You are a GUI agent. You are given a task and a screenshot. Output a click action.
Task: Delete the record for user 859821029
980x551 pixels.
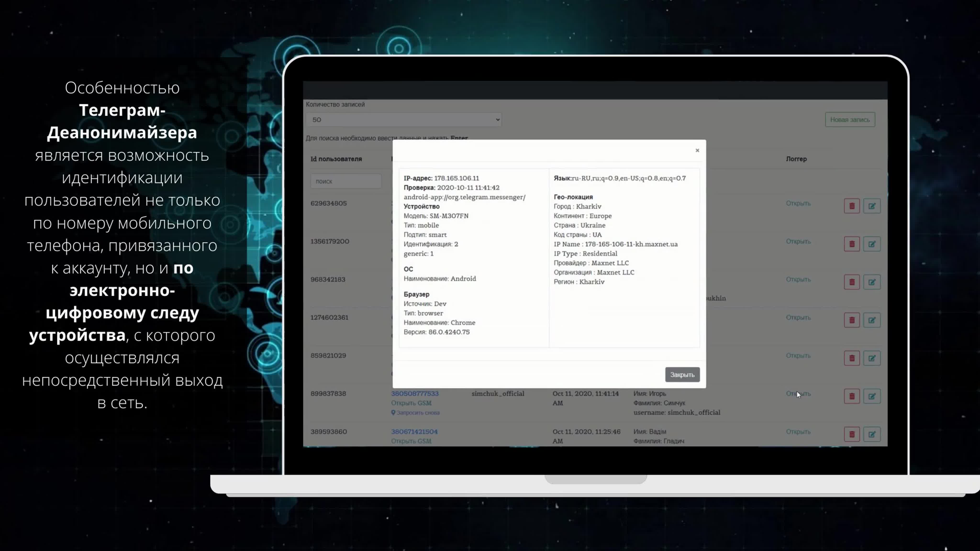coord(852,358)
